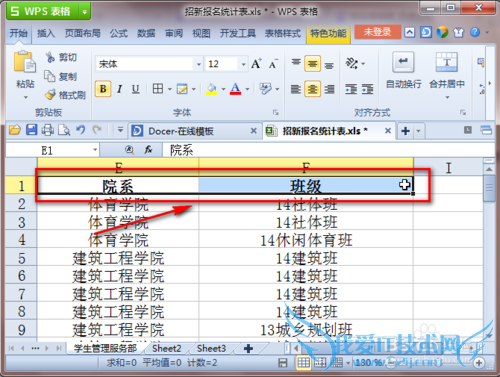Click the 自动换行 wrap text button

pyautogui.click(x=403, y=70)
